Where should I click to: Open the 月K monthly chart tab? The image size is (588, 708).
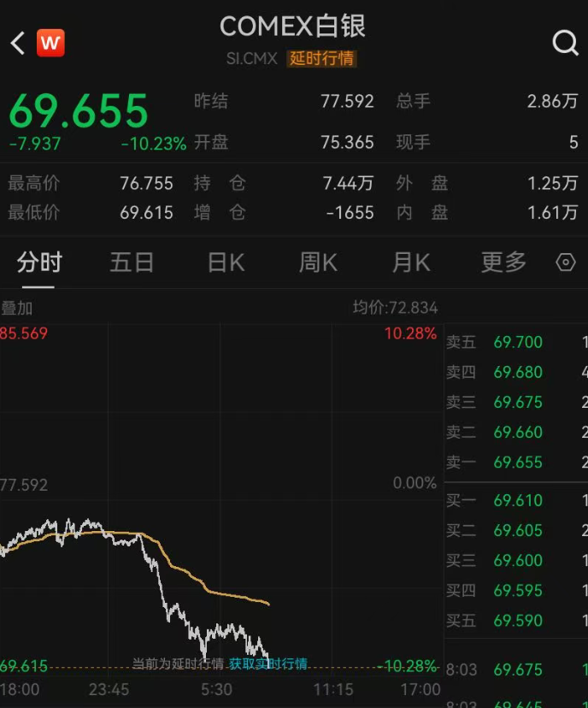pos(411,263)
